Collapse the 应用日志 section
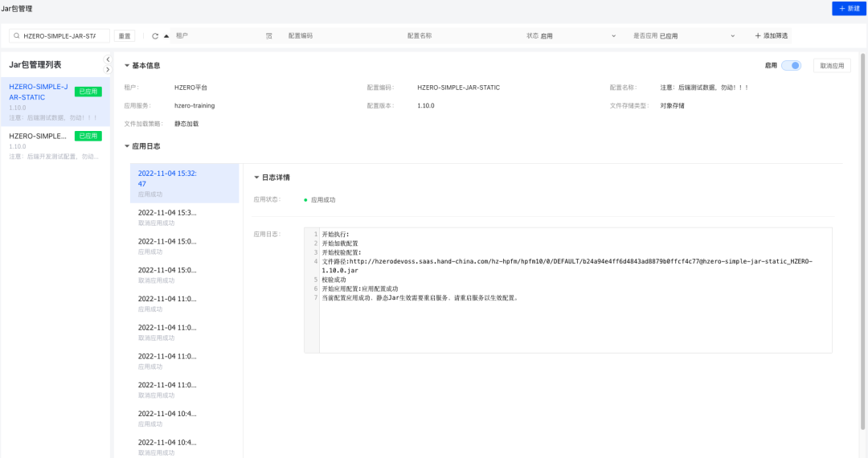868x458 pixels. click(x=127, y=146)
